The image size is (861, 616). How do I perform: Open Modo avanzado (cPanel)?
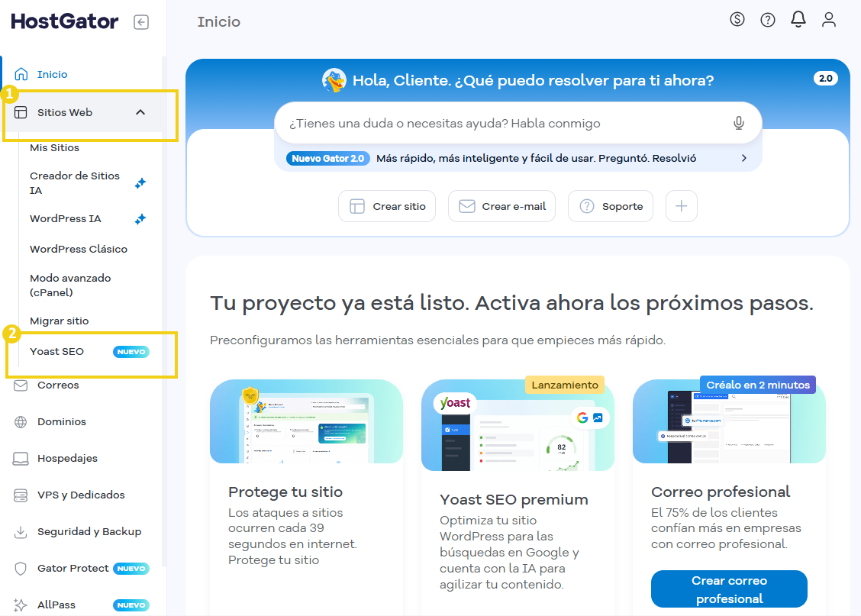[70, 285]
